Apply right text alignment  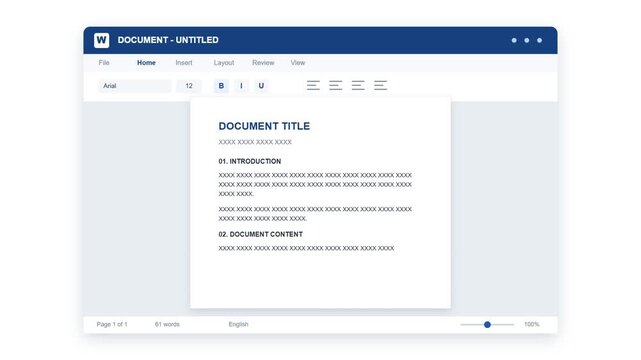[358, 85]
